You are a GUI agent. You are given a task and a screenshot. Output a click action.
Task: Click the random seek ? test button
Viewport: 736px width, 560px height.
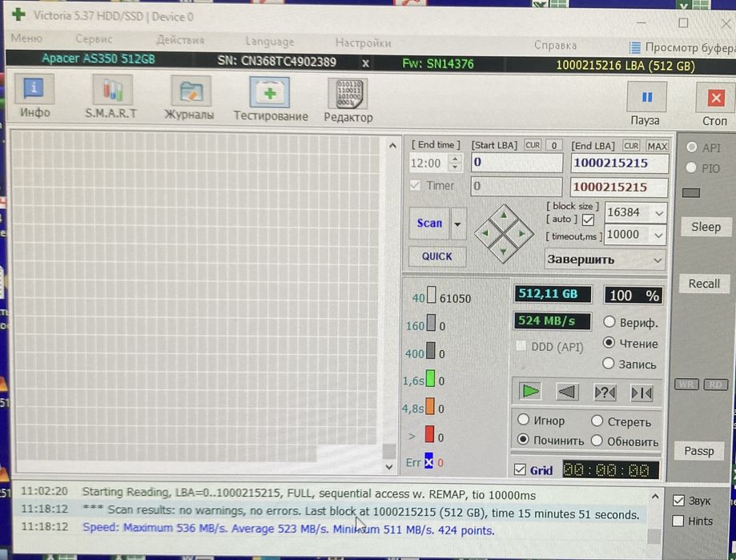click(x=605, y=393)
